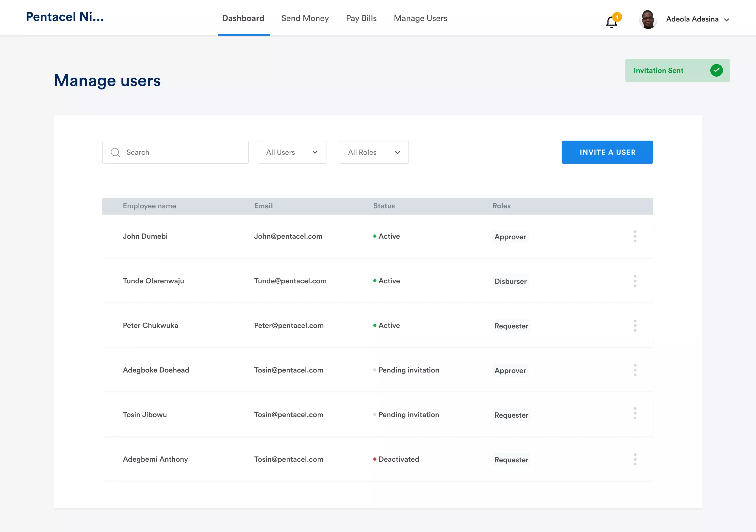The image size is (756, 532).
Task: Click the Roles column header
Action: 501,206
